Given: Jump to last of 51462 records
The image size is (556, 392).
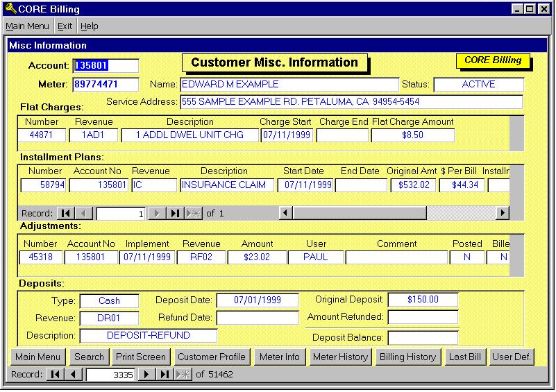Looking at the screenshot, I should [165, 374].
